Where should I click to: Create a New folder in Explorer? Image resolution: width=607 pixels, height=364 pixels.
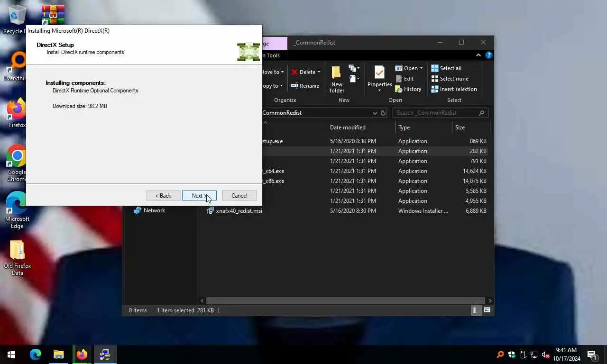(337, 79)
